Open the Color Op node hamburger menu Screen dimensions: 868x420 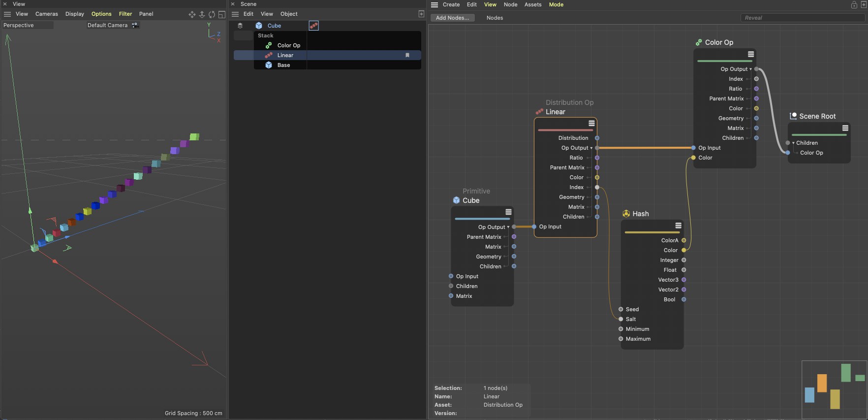coord(750,54)
